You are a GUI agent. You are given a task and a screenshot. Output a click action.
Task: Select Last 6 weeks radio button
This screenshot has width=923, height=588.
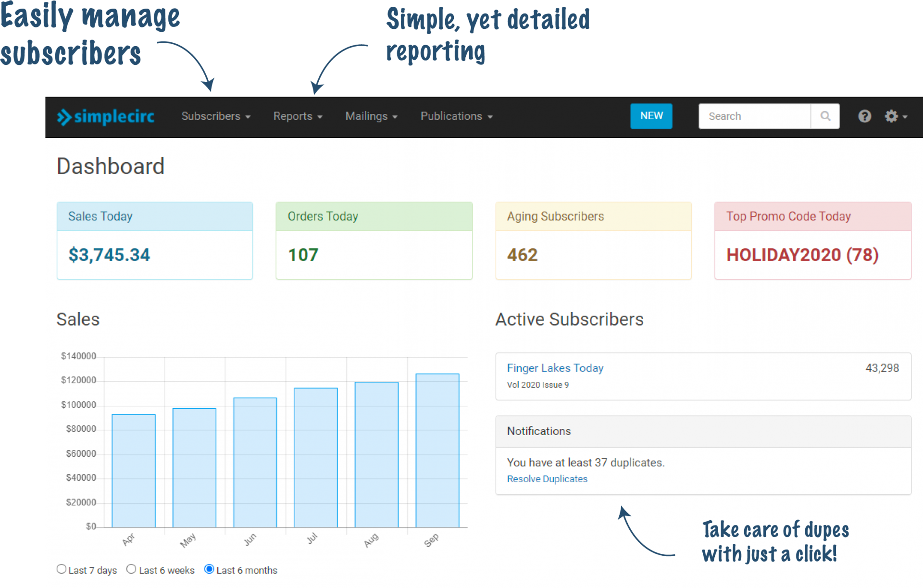pos(131,569)
